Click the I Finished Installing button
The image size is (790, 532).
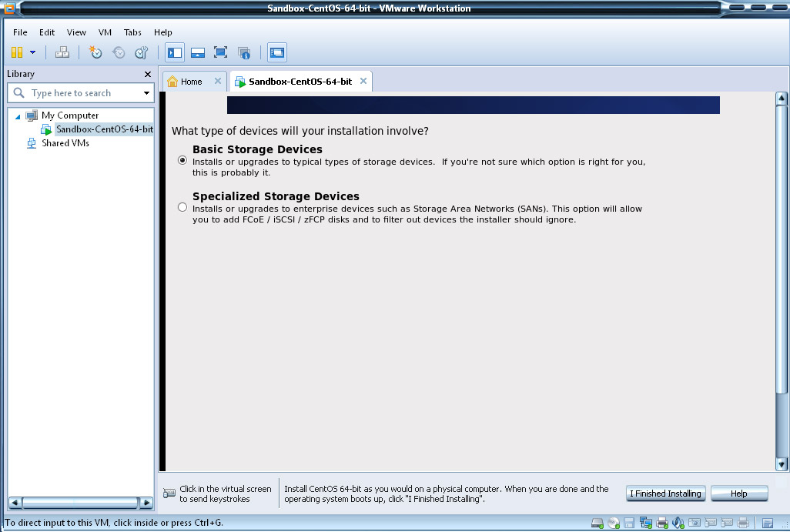(665, 494)
